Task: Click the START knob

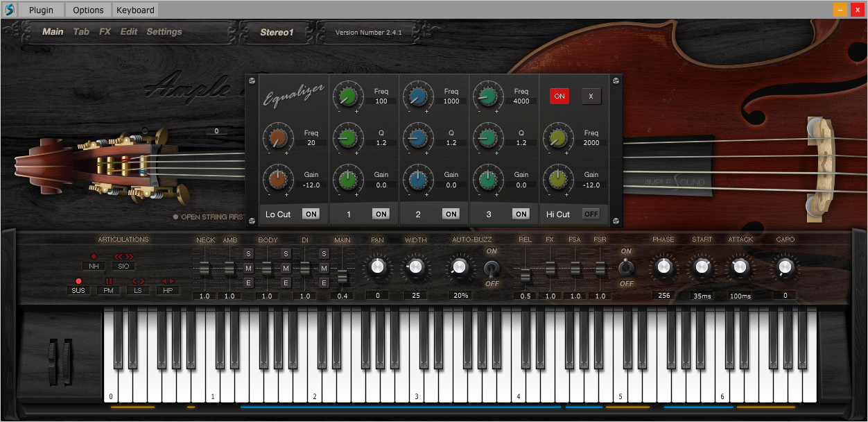Action: click(702, 267)
